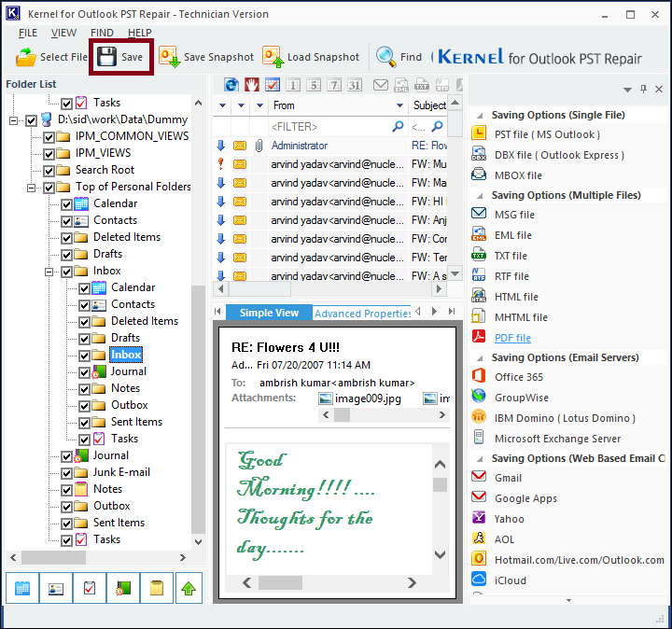
Task: Click the contacts shortcut icon at bottom left
Action: tap(56, 588)
